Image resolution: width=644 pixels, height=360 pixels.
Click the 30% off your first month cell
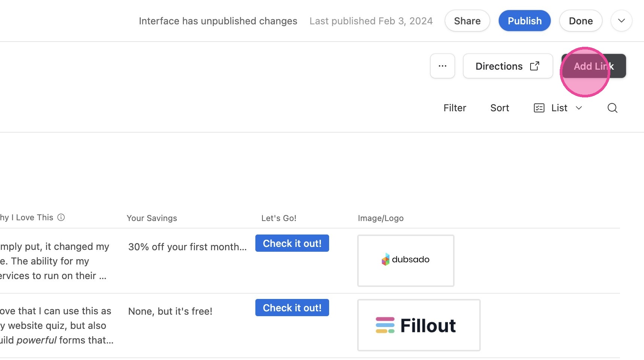[187, 247]
